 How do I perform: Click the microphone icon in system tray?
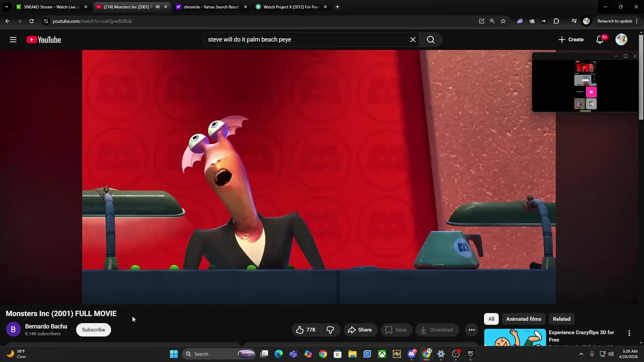[x=592, y=354]
